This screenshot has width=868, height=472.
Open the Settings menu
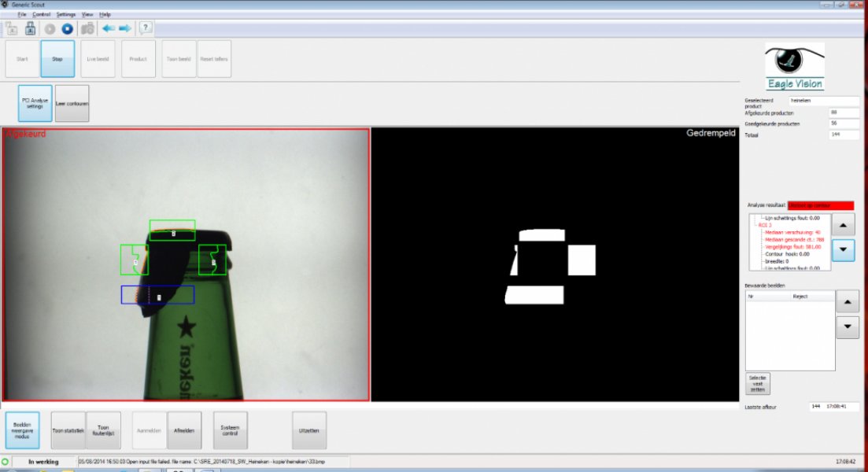tap(66, 14)
